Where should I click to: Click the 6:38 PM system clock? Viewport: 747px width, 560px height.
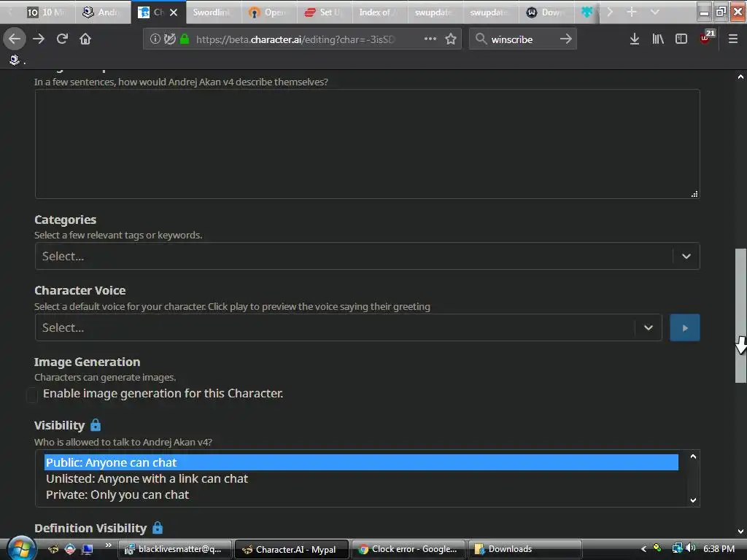pos(719,548)
